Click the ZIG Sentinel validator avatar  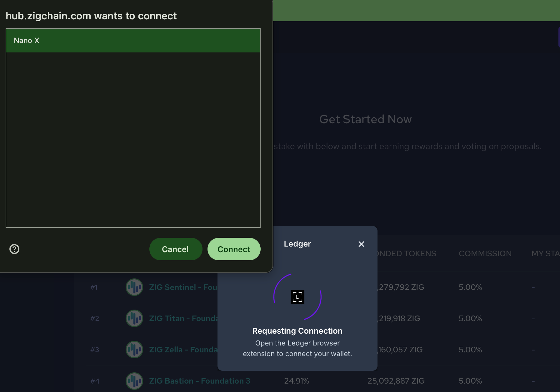(x=134, y=287)
